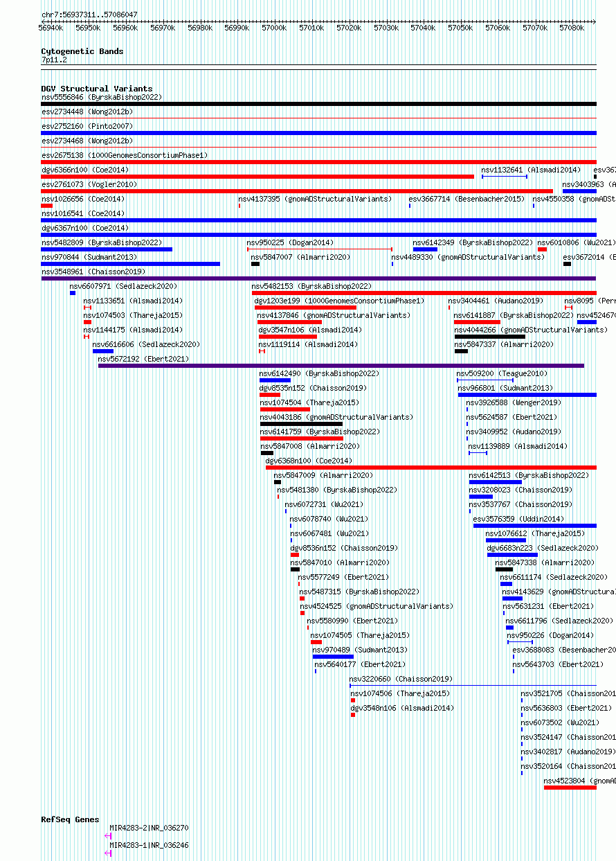Click the nsv1026656 small red bar
616x861 pixels.
[46, 206]
